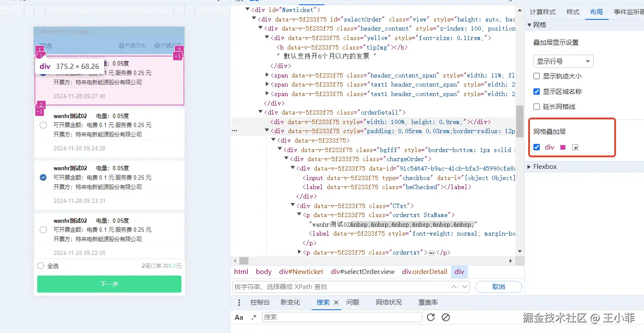Collapse the header_content div node
The image size is (644, 333).
coord(260,28)
